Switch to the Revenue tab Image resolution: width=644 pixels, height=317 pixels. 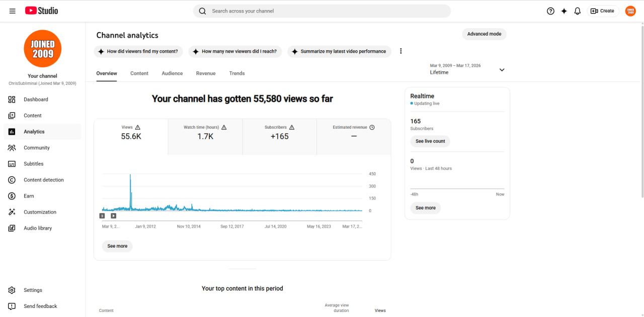coord(206,73)
